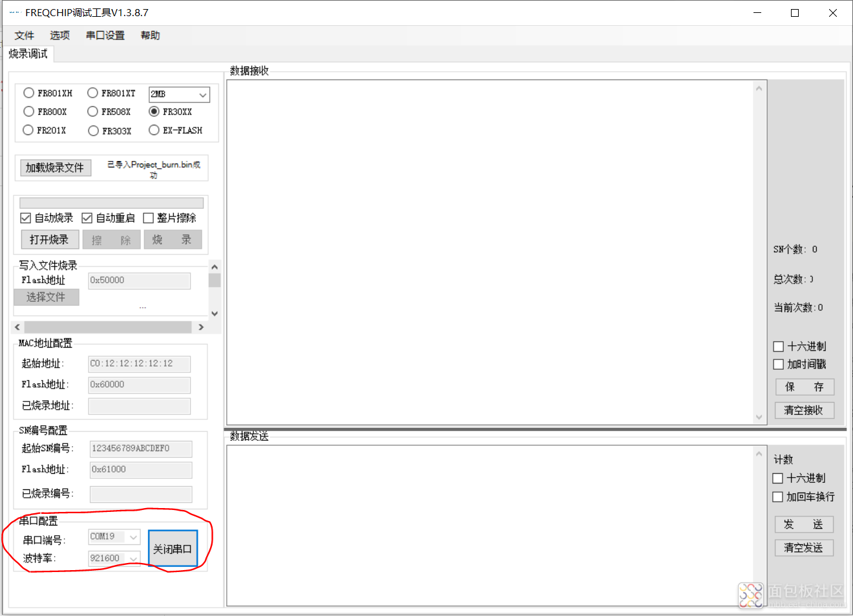853x616 pixels.
Task: Close the FREQCHIP window
Action: pyautogui.click(x=833, y=13)
